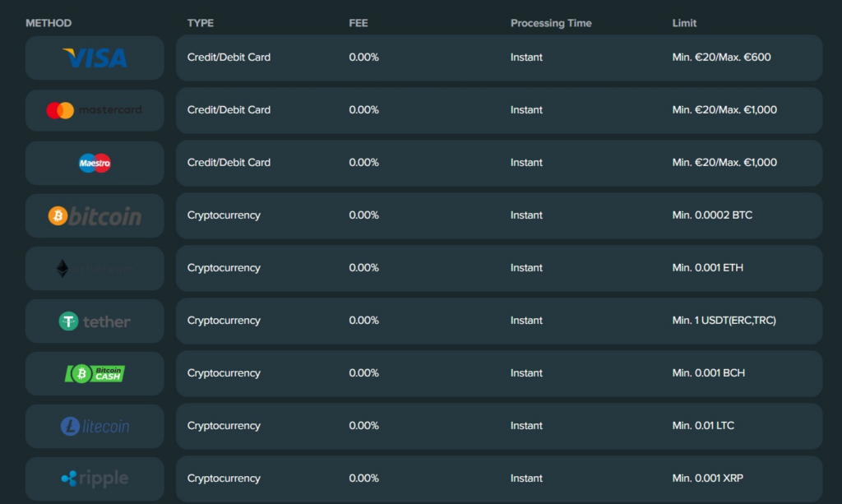
Task: Click the FEE column header
Action: pos(359,23)
